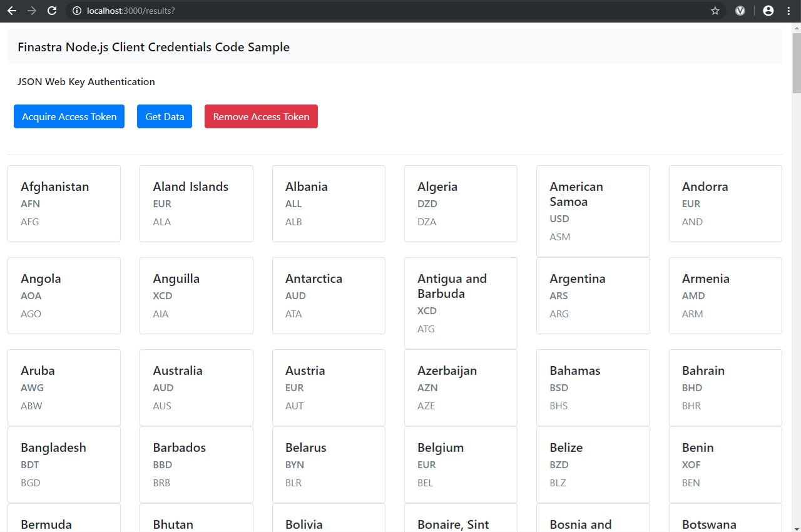Click the Andorra card title
Image resolution: width=801 pixels, height=532 pixels.
(705, 187)
